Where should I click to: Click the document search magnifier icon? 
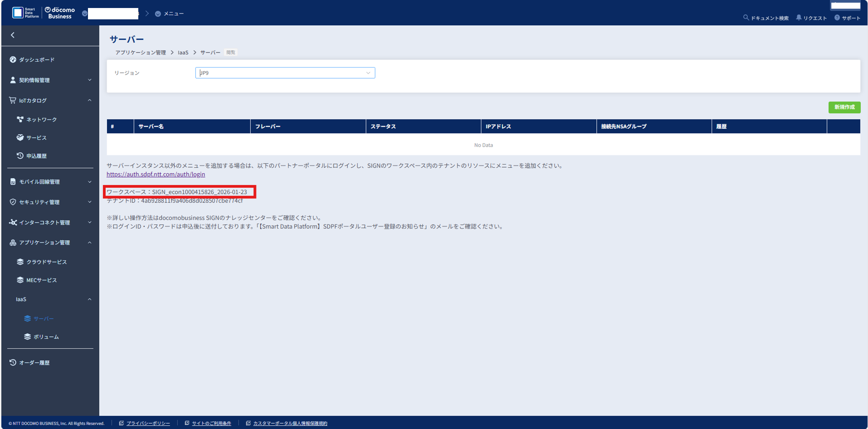746,18
